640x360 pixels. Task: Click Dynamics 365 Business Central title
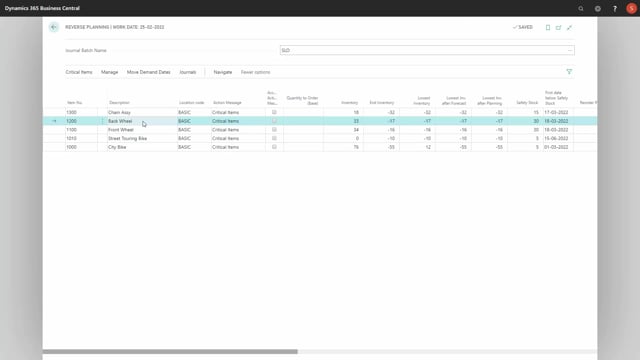(x=42, y=8)
